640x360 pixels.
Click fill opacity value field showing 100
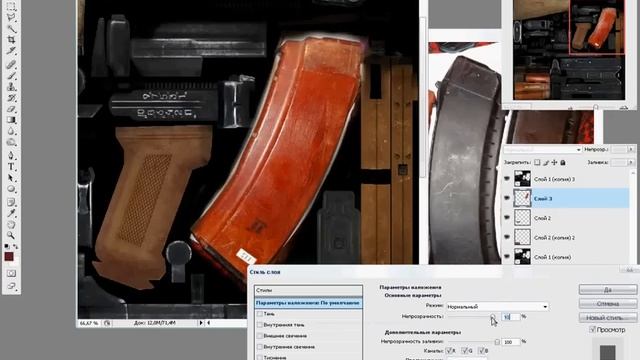point(511,342)
